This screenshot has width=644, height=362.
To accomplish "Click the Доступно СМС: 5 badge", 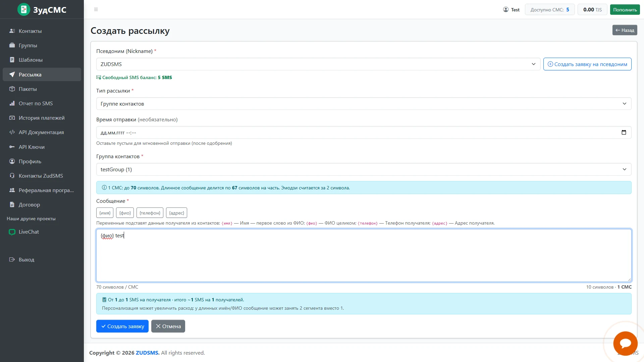I will coord(550,9).
